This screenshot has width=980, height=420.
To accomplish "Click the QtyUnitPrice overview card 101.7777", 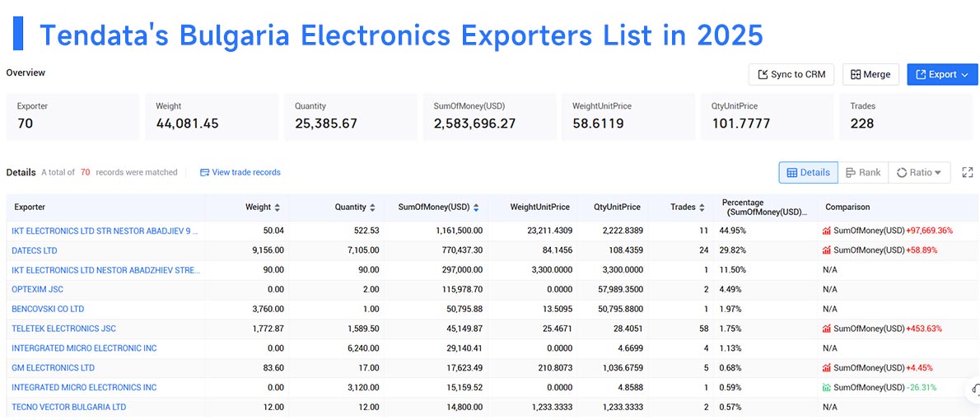I will [767, 117].
